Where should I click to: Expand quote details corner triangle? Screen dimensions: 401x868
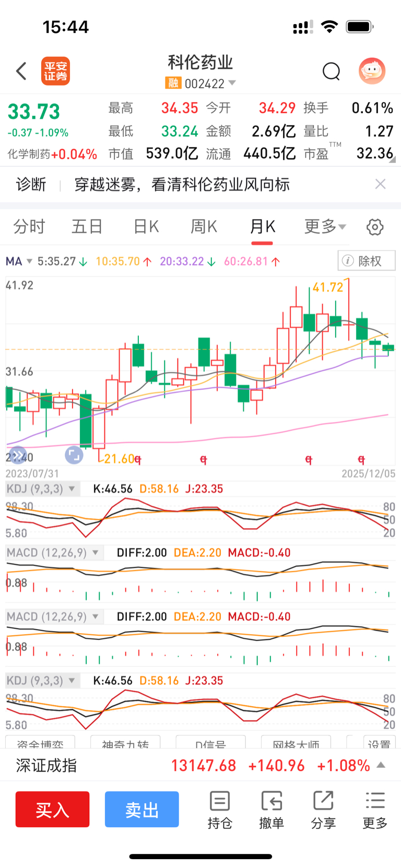(392, 160)
